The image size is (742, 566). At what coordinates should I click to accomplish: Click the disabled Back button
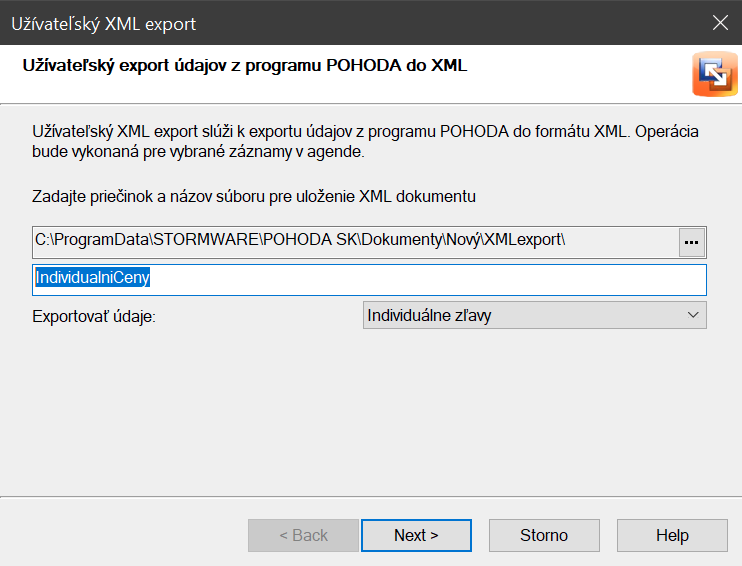point(303,536)
